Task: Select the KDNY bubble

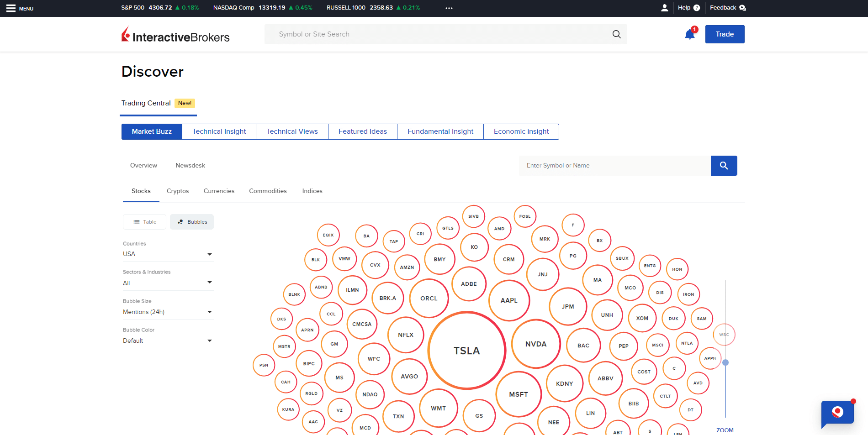Action: pyautogui.click(x=565, y=383)
